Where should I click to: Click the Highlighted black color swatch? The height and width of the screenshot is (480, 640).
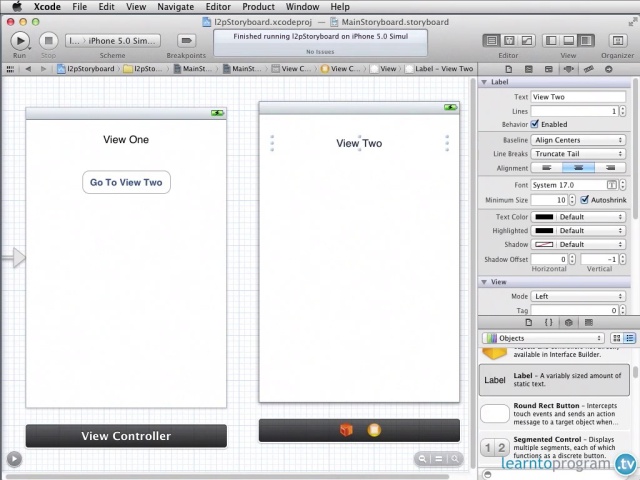point(544,231)
